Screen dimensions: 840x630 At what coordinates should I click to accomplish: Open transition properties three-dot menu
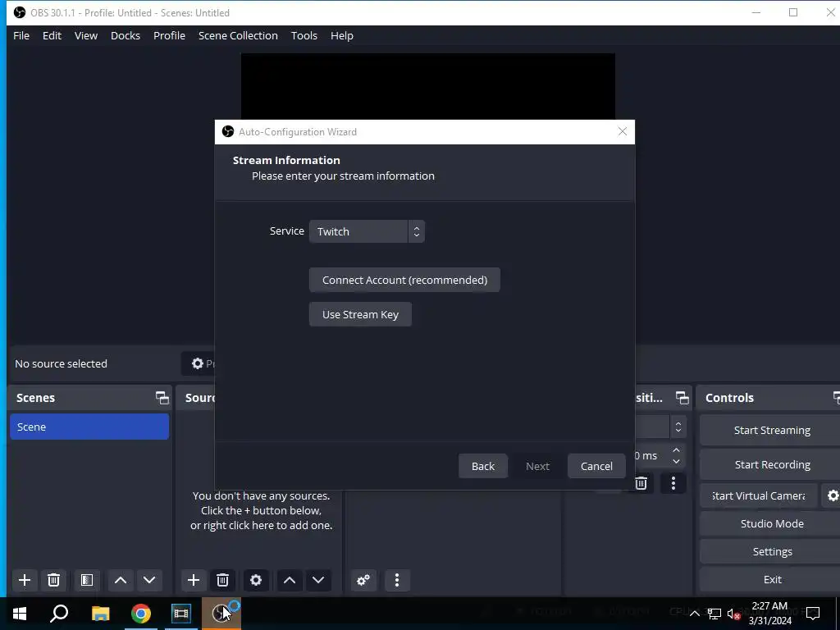(673, 483)
